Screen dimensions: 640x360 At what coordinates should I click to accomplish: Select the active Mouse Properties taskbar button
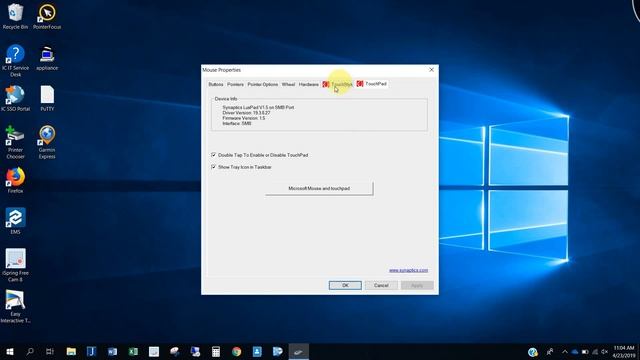click(x=299, y=351)
